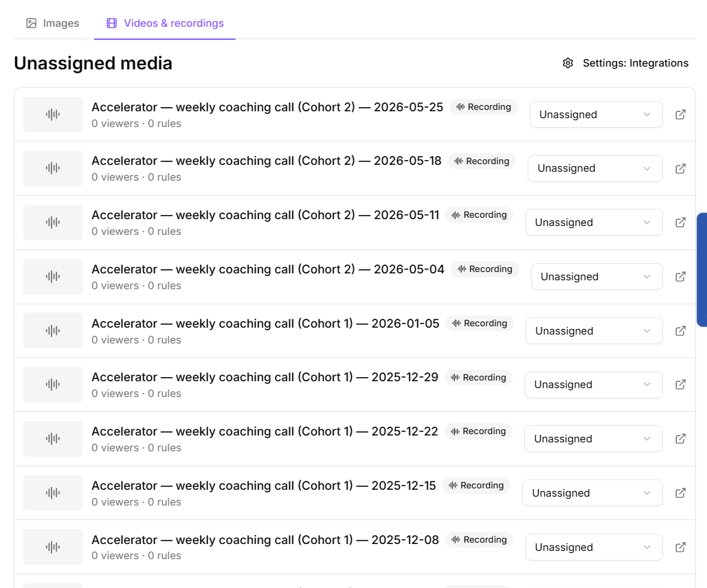Click Recording badge on 2026-05-25 call
This screenshot has width=707, height=588.
pos(484,107)
